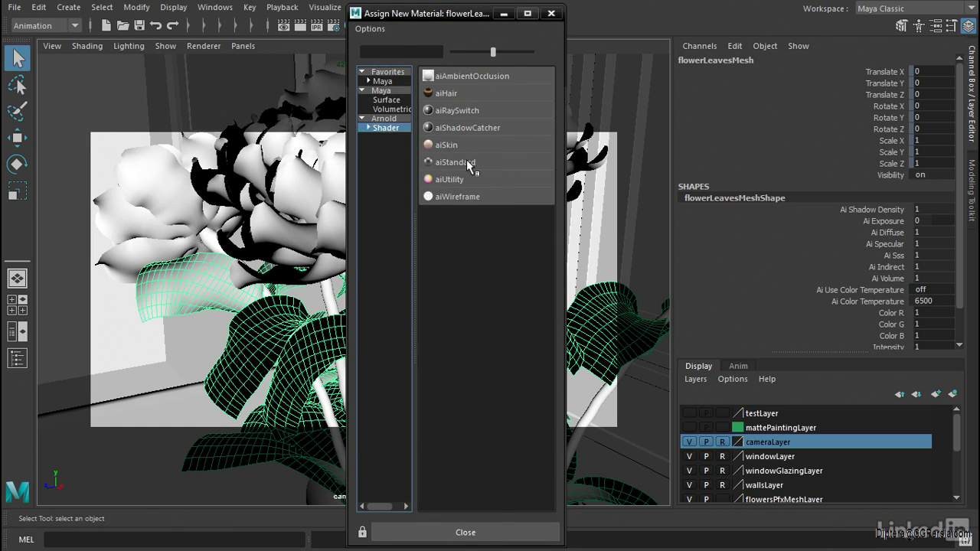This screenshot has width=980, height=551.
Task: Toggle playback P of mattePaintingLayer
Action: coord(706,427)
